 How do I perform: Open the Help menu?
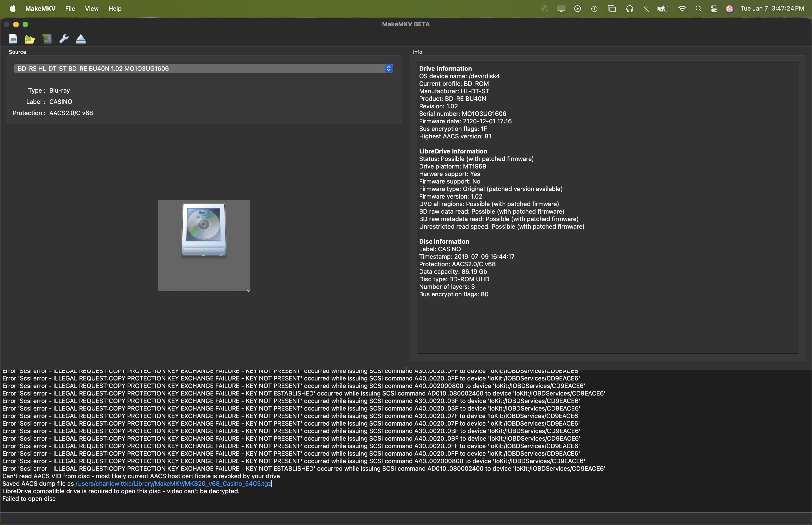point(115,8)
